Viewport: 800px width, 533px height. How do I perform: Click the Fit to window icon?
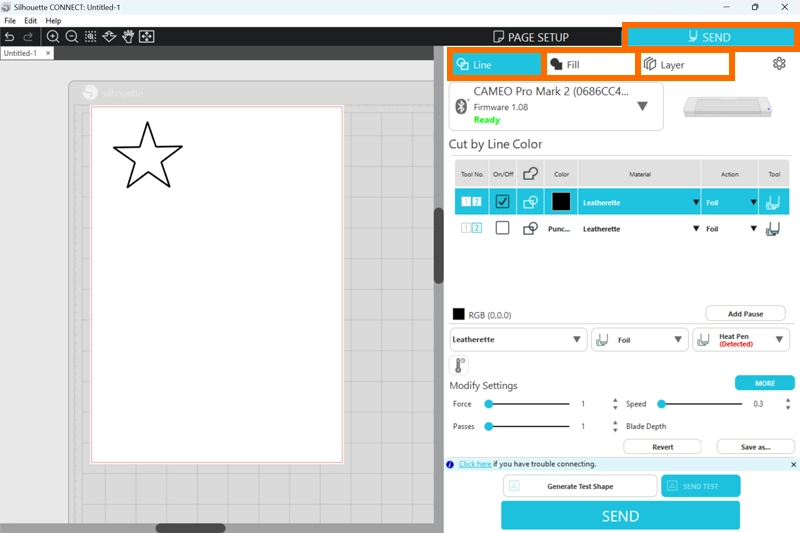[147, 37]
